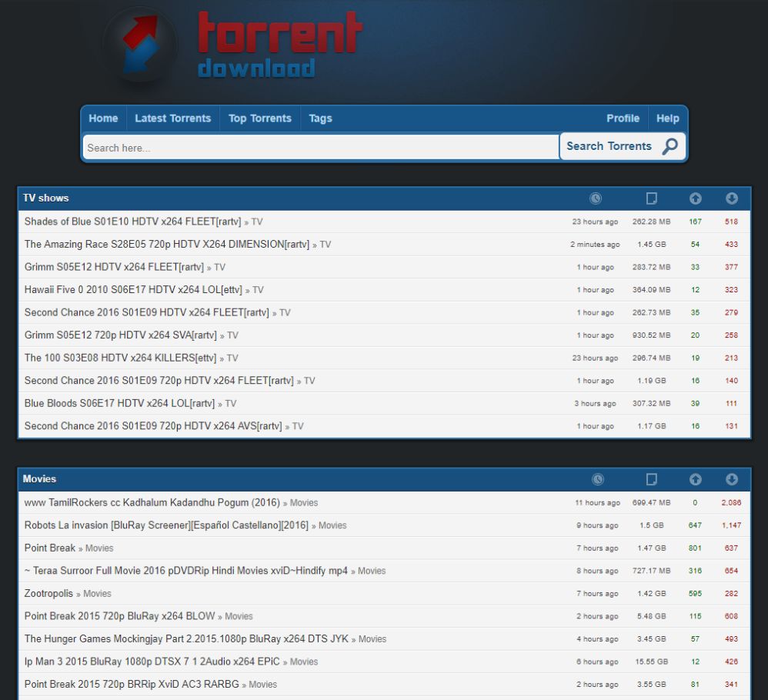Open the Tags page
The image size is (768, 700).
[x=320, y=118]
